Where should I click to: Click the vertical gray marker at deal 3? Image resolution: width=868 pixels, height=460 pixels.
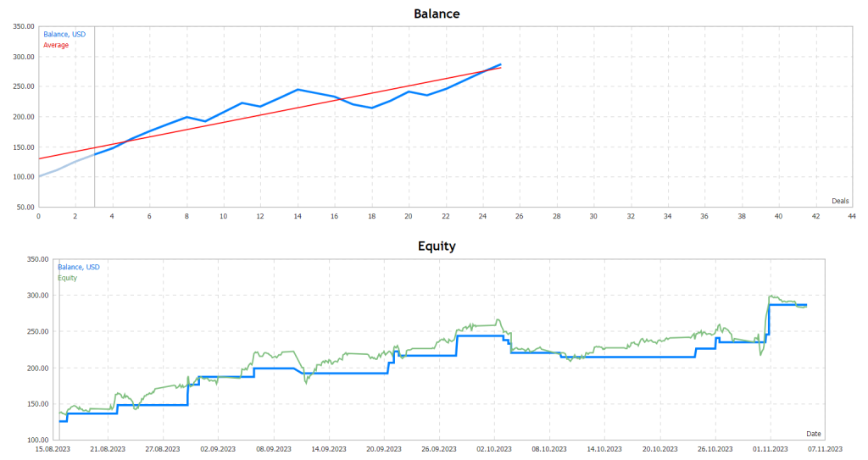tap(94, 119)
